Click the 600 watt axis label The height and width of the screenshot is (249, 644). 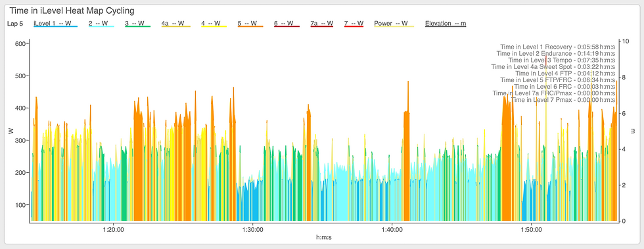[21, 43]
